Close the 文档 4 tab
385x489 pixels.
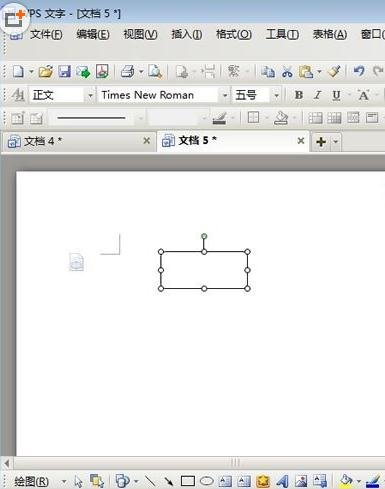pyautogui.click(x=146, y=141)
